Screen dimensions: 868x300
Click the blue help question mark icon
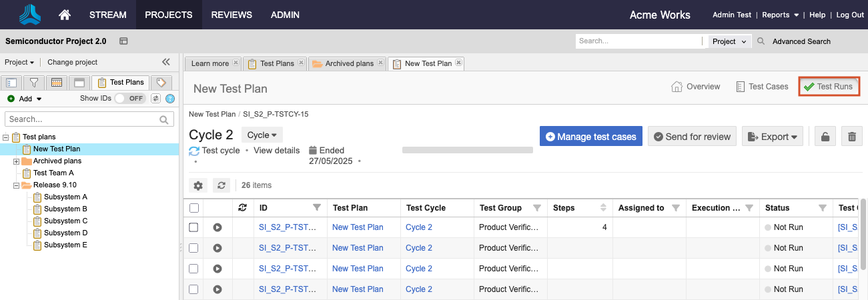pos(170,99)
